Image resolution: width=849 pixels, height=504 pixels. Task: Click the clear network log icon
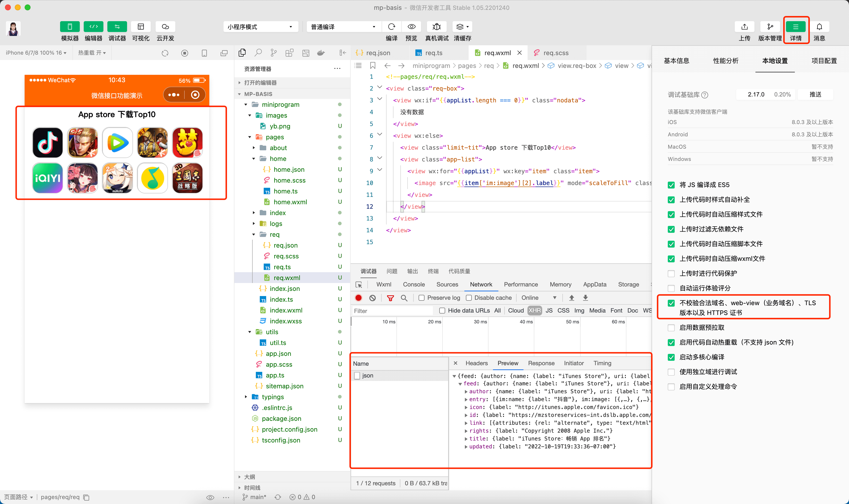pos(372,298)
